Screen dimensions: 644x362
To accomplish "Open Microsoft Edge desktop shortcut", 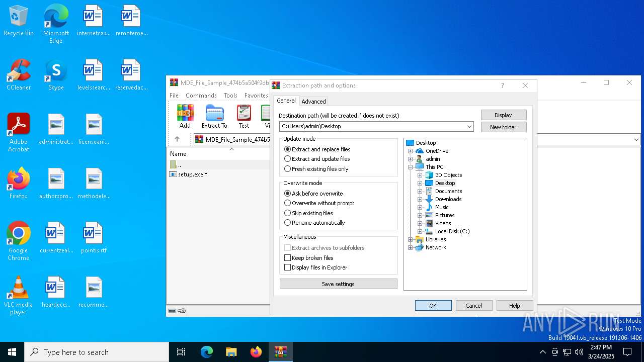I will point(56,24).
